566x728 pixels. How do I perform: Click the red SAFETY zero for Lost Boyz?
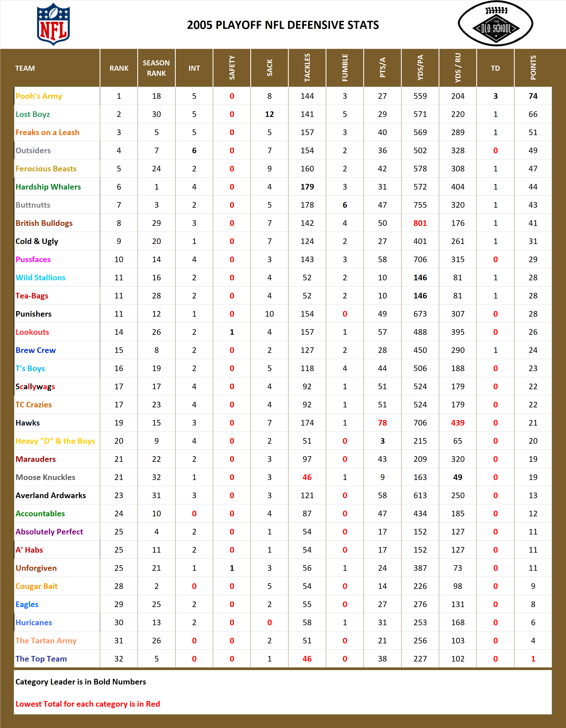pos(232,114)
